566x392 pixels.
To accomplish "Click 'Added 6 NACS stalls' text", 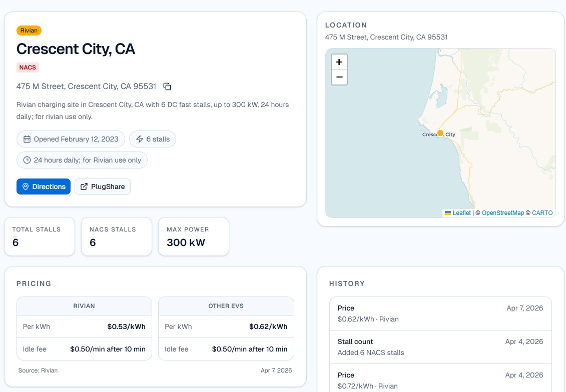I will pos(371,352).
